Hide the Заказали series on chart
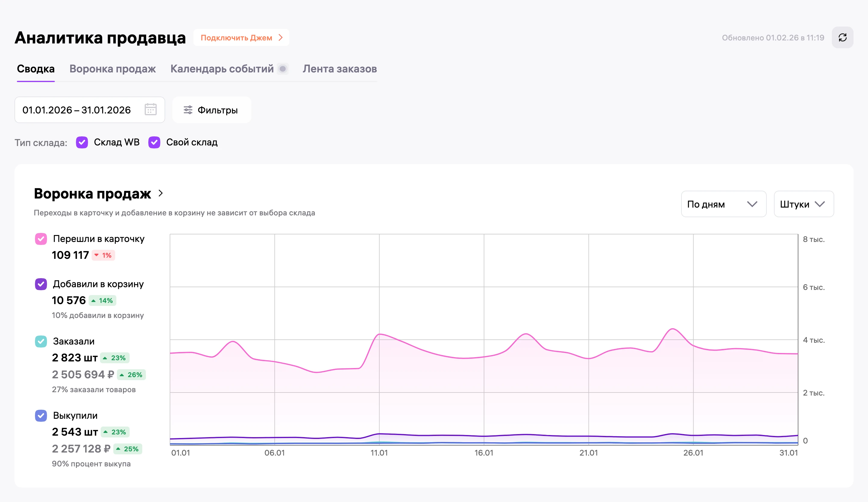The width and height of the screenshot is (868, 502). coord(41,341)
